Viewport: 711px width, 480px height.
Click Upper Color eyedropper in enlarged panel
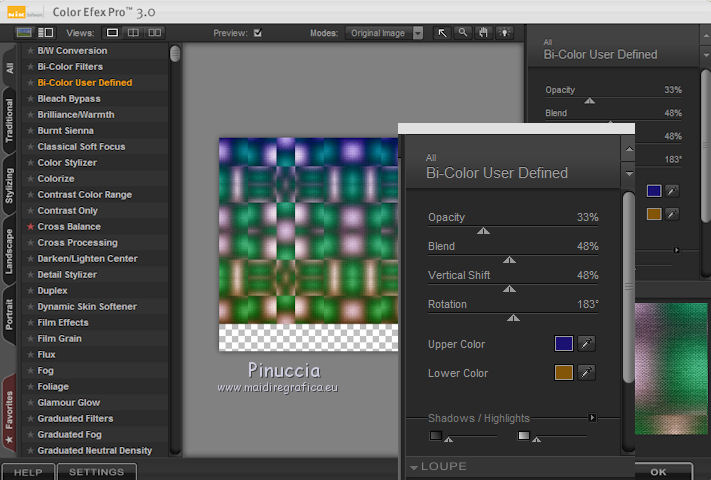click(586, 344)
